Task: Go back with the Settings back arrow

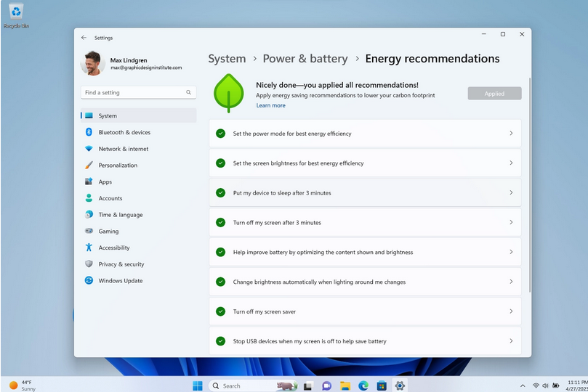Action: pyautogui.click(x=84, y=38)
